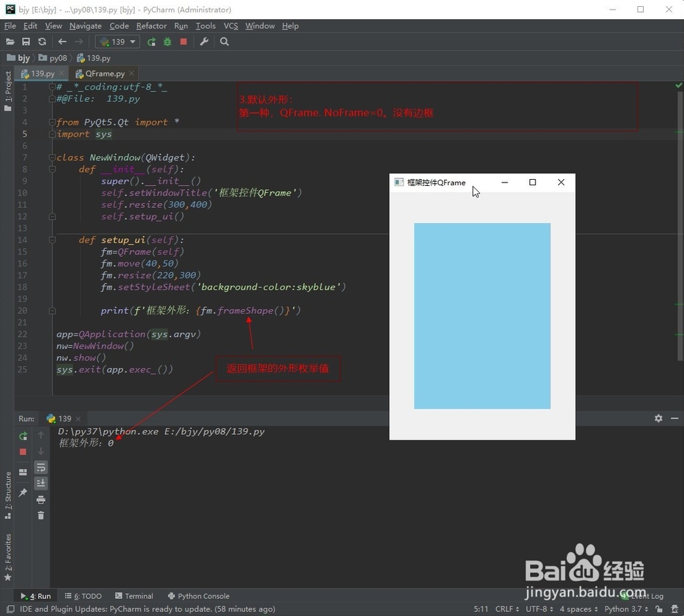Navigate forward with the right arrow
This screenshot has width=684, height=616.
click(x=79, y=42)
